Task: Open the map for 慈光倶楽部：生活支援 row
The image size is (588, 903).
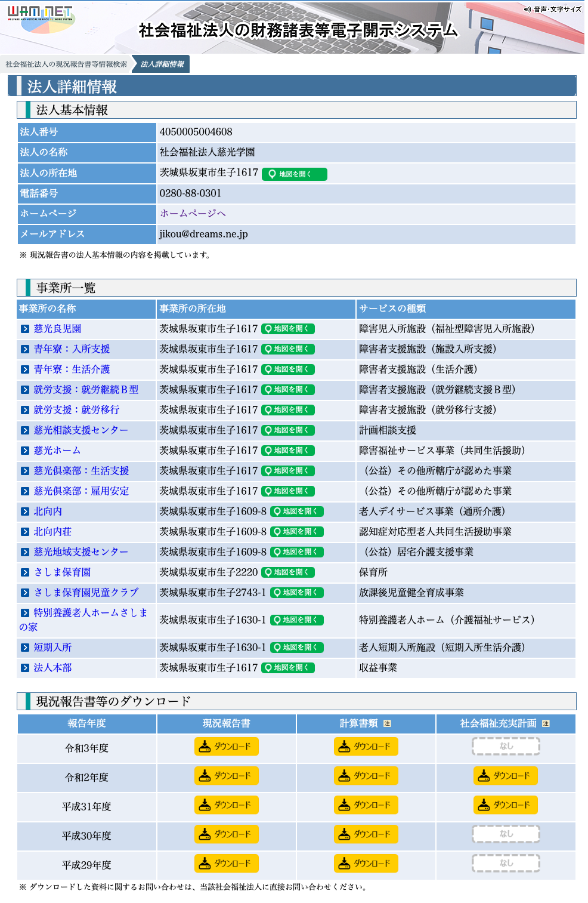Action: (x=288, y=471)
